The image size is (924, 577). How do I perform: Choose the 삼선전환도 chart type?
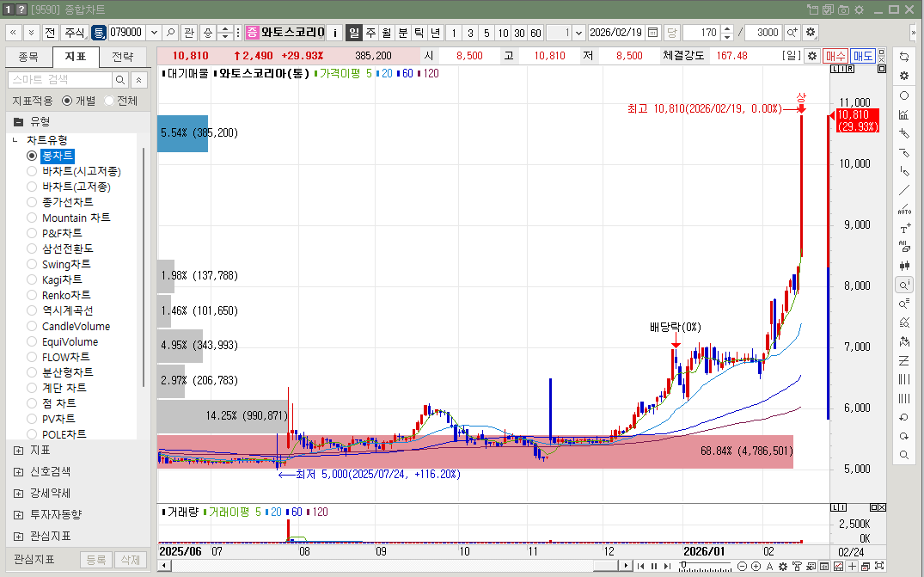32,249
